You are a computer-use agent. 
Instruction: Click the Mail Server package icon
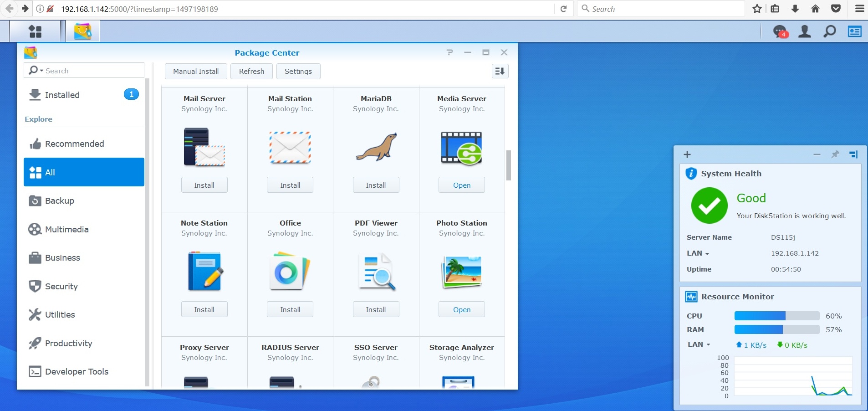(x=204, y=147)
